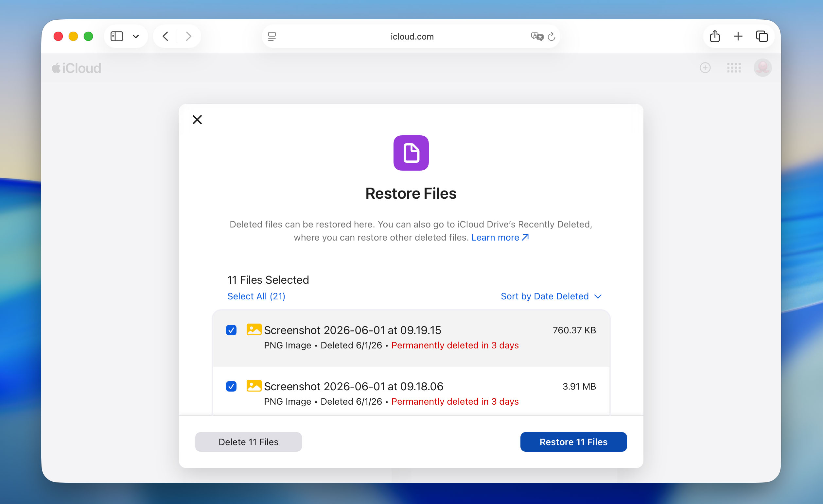Click the green full-screen window button
This screenshot has width=823, height=504.
[x=88, y=36]
